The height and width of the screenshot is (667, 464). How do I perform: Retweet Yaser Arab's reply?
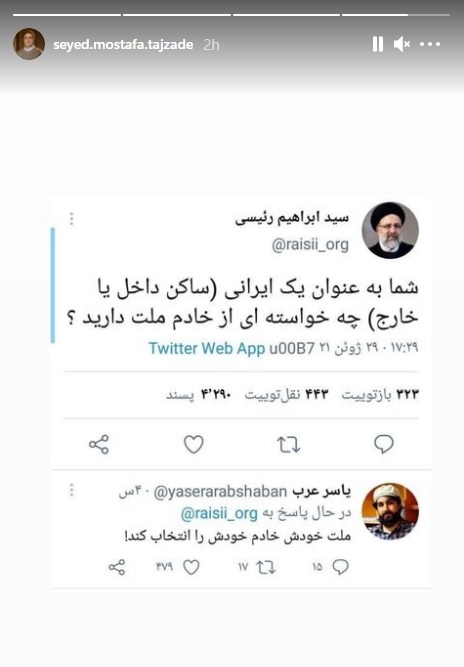(266, 567)
